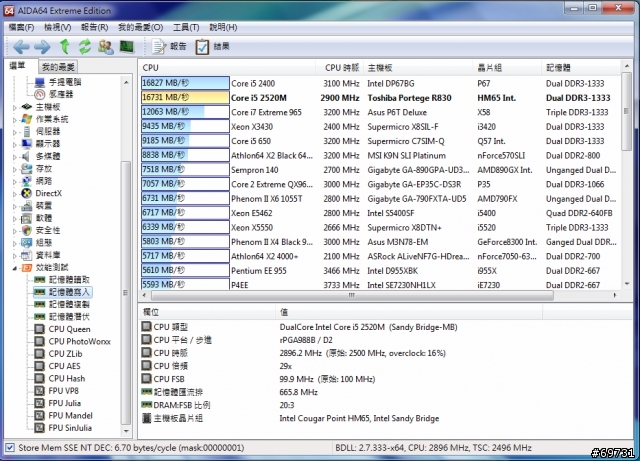Image resolution: width=640 pixels, height=461 pixels.
Task: Expand the 伺服器 tree node
Action: [15, 132]
